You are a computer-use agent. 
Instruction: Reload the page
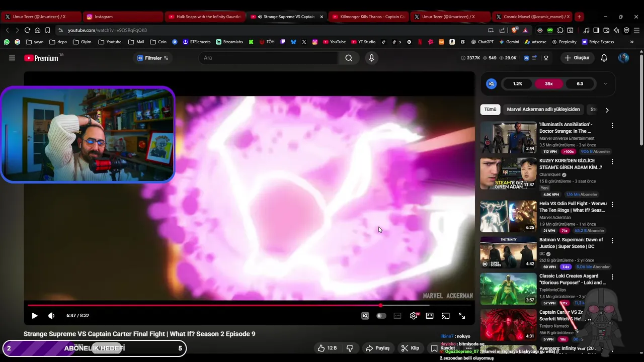27,30
